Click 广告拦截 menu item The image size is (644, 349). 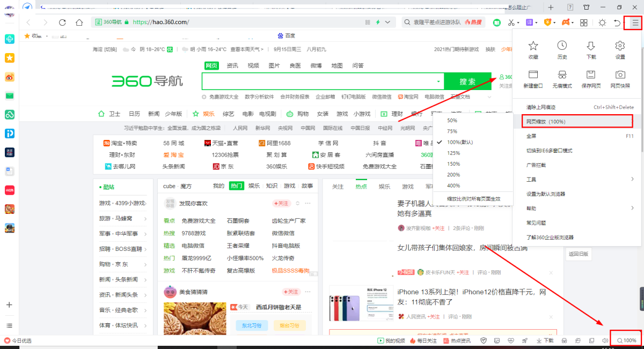pyautogui.click(x=577, y=165)
